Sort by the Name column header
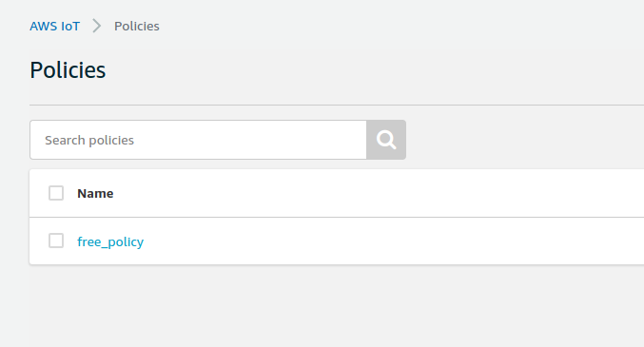This screenshot has height=347, width=644. click(x=95, y=193)
